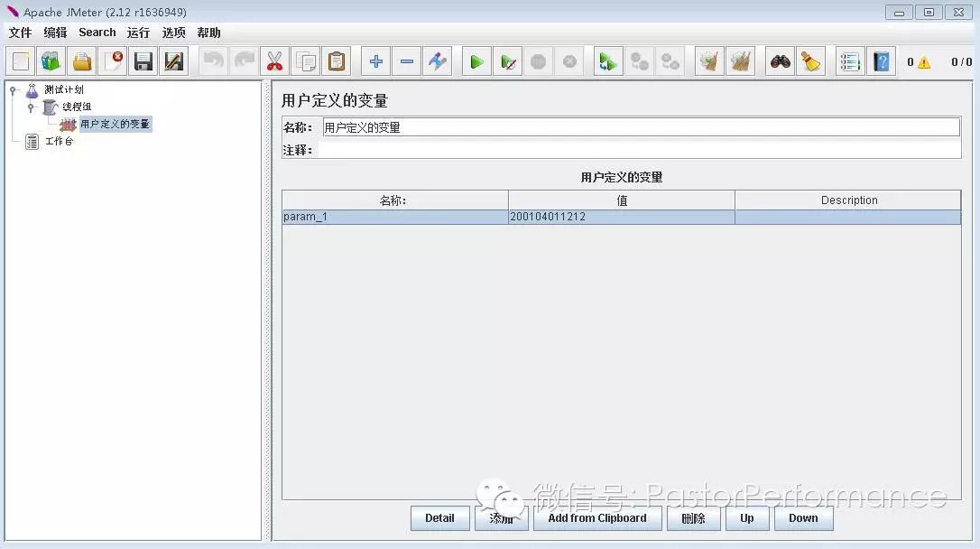Viewport: 980px width, 549px height.
Task: Click the 名称 input field
Action: click(x=641, y=127)
